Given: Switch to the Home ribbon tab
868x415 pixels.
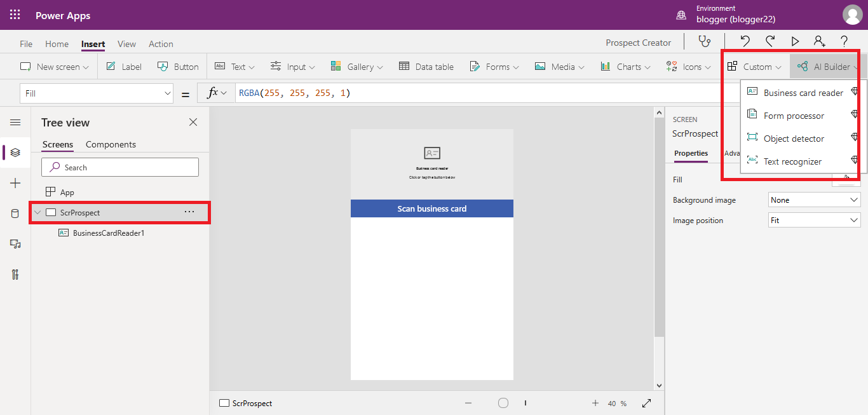Looking at the screenshot, I should (x=57, y=44).
